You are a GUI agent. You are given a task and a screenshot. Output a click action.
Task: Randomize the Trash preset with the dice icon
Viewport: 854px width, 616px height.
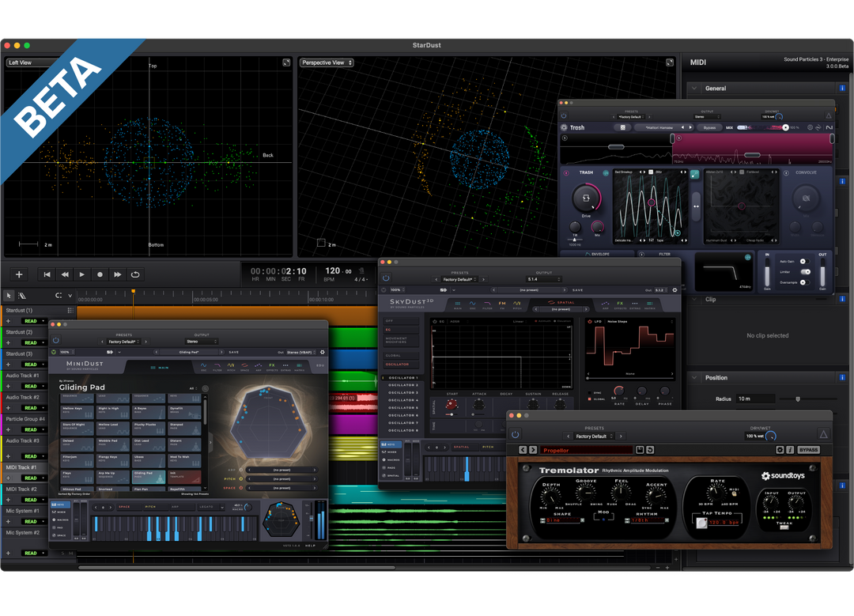pos(622,127)
